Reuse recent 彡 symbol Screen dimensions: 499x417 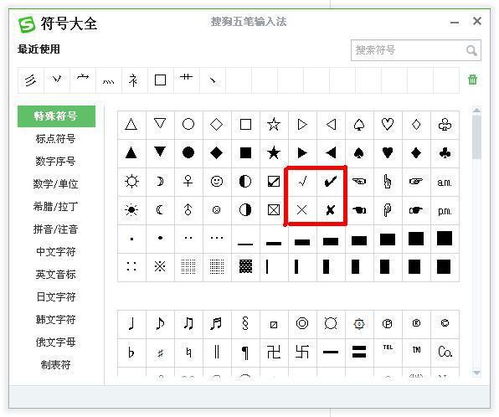point(31,80)
